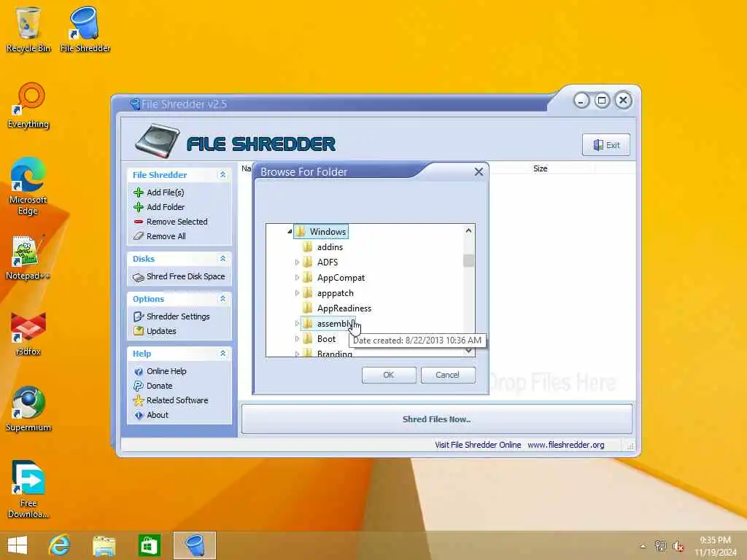Collapse the File Shredder sidebar section

(222, 175)
